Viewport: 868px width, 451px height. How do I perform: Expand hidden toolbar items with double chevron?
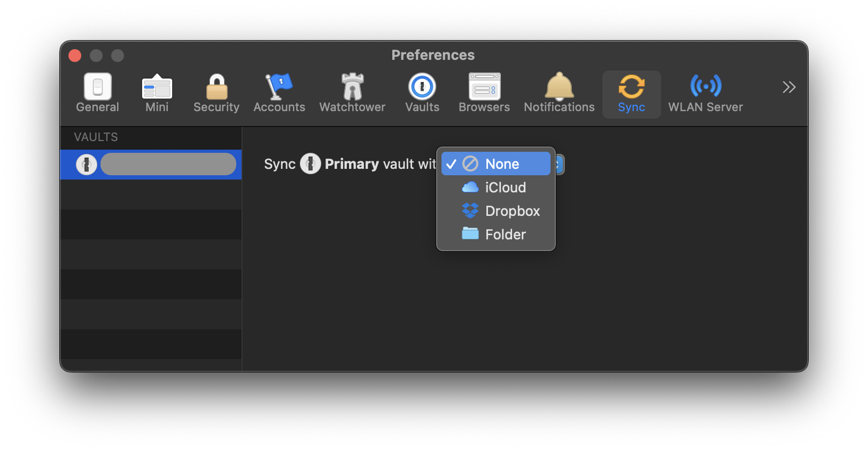tap(789, 87)
